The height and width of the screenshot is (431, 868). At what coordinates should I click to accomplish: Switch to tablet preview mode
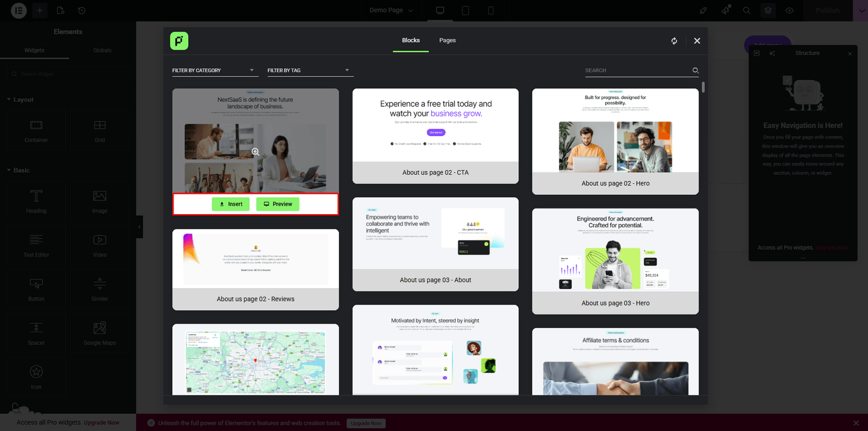465,10
